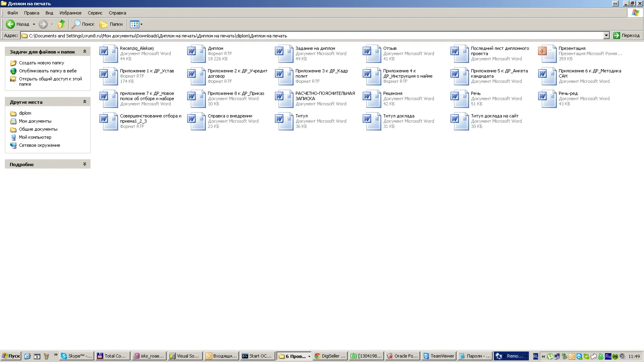The image size is (644, 362).
Task: Click the file name Титул доклада
Action: coord(398,116)
